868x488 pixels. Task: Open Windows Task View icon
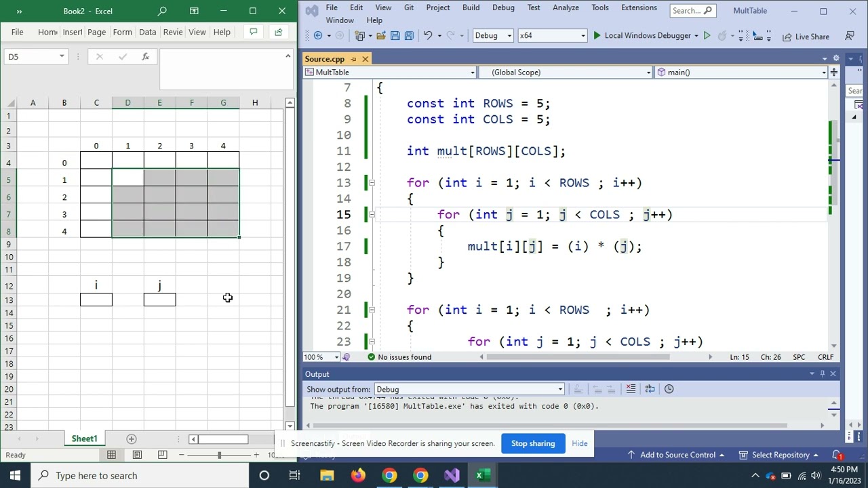click(x=295, y=475)
